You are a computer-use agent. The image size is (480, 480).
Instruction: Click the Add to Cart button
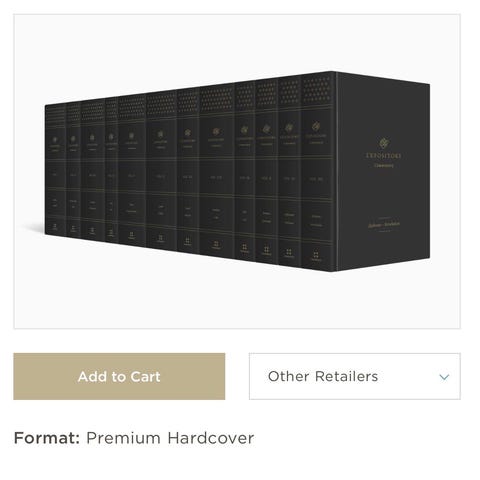[x=119, y=376]
